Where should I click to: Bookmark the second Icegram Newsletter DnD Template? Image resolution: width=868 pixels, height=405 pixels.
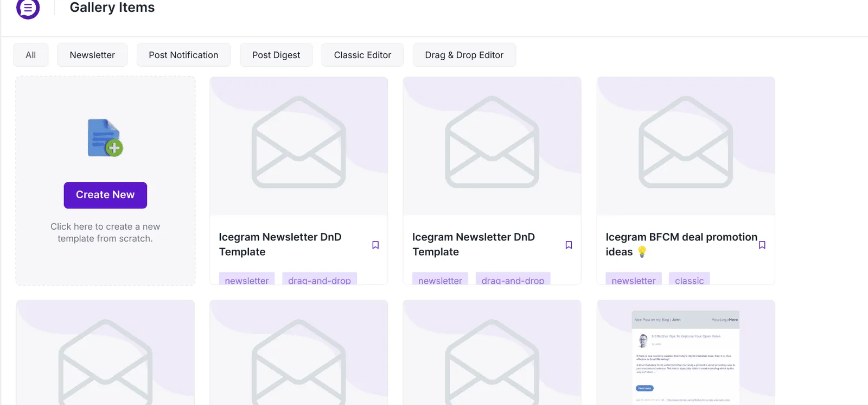[x=569, y=245]
